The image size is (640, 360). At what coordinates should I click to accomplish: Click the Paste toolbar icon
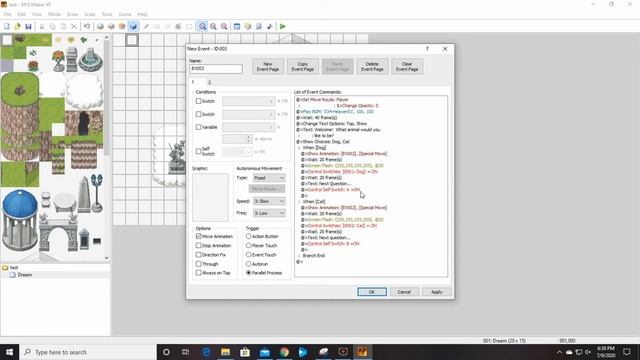pyautogui.click(x=63, y=27)
